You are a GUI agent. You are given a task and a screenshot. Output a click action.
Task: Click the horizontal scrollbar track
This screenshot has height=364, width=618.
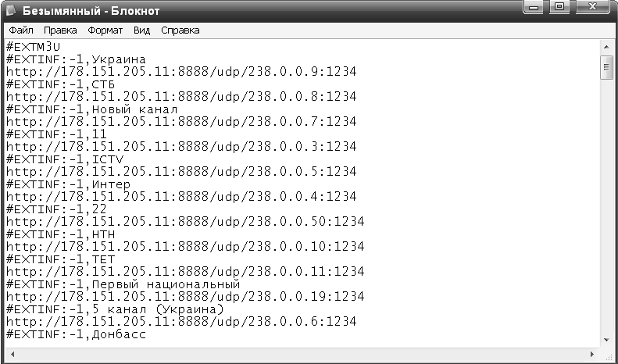point(302,354)
